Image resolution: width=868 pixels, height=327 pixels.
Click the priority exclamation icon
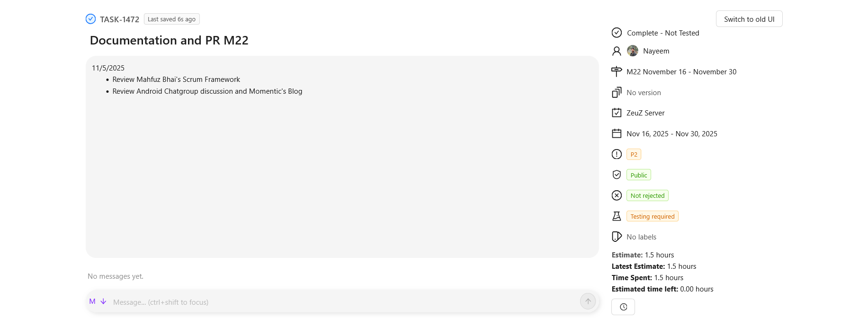pos(617,154)
